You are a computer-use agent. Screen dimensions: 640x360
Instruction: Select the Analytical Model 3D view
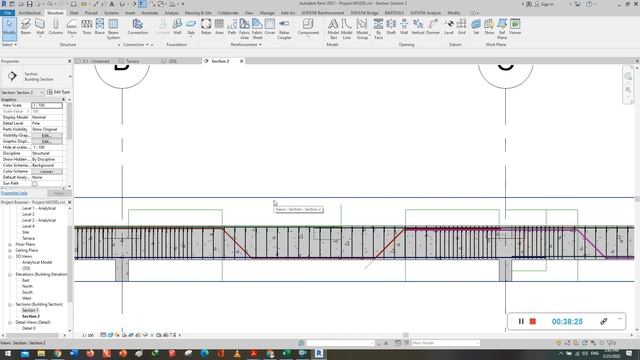click(x=37, y=262)
